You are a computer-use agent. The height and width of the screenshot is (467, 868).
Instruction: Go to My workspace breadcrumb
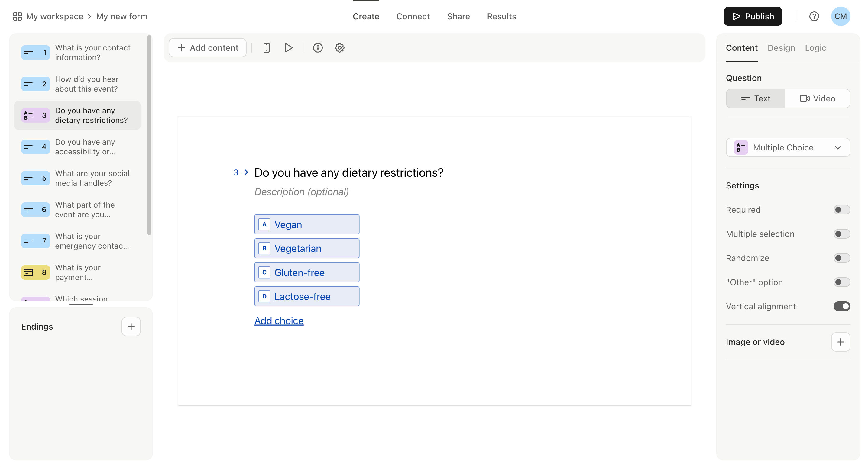point(55,16)
